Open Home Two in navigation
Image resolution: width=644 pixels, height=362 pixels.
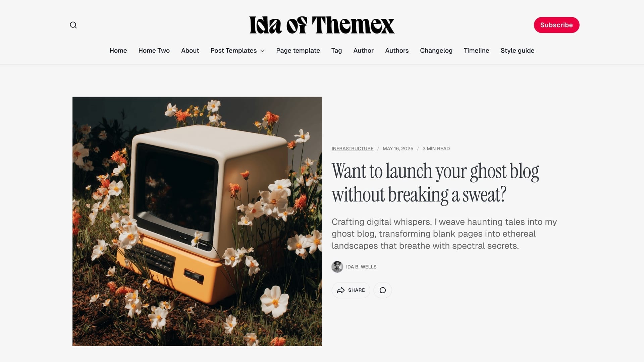154,51
